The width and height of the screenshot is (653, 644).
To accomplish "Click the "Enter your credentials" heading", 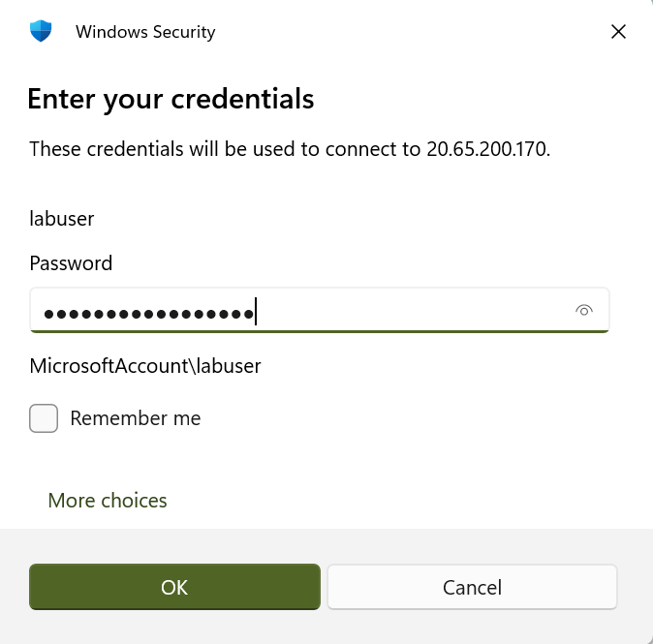I will pos(171,99).
